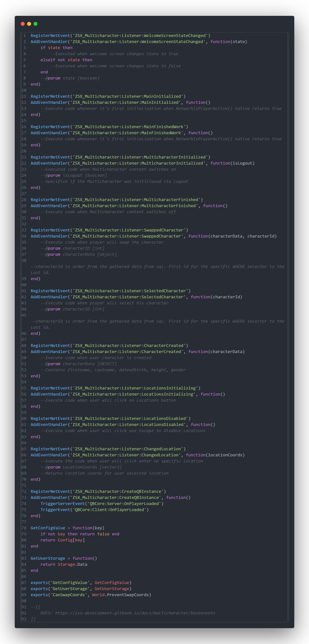Click 'TriggerEvent' call on line 75

click(x=55, y=509)
